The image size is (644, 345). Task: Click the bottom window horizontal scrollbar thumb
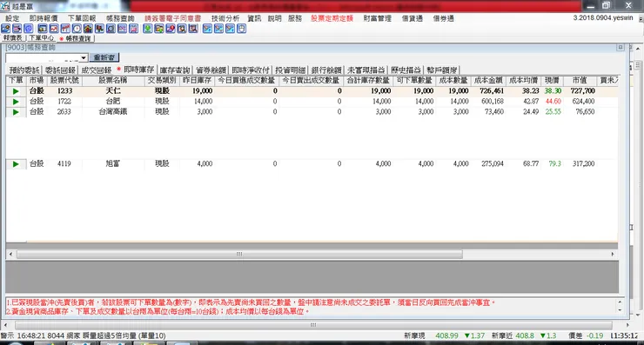pyautogui.click(x=313, y=325)
